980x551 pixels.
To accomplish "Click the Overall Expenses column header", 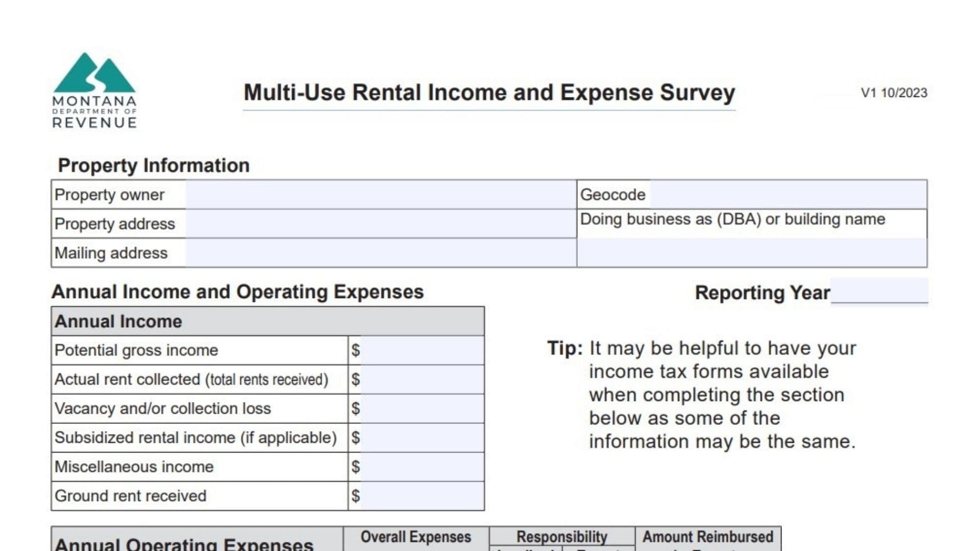I will (415, 537).
